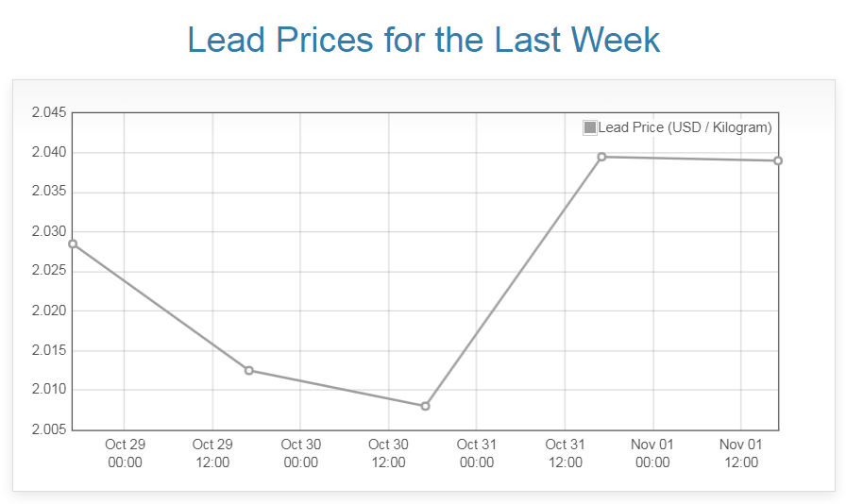
Task: Click the 2.025 y-axis label
Action: tap(49, 272)
